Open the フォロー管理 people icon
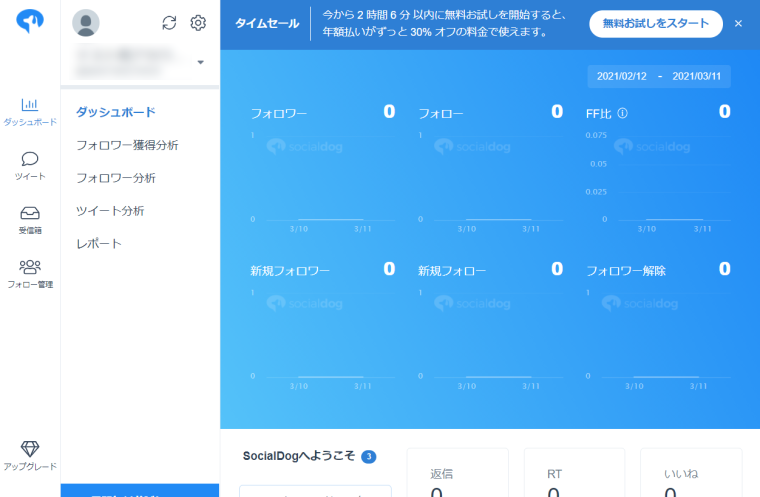The image size is (760, 497). point(30,267)
